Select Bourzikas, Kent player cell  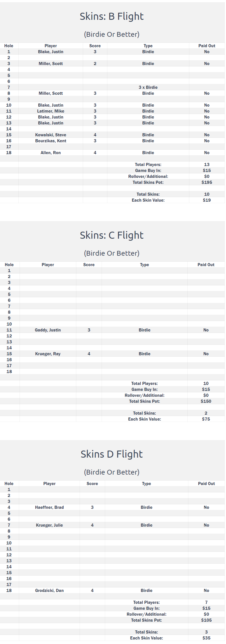pyautogui.click(x=51, y=141)
